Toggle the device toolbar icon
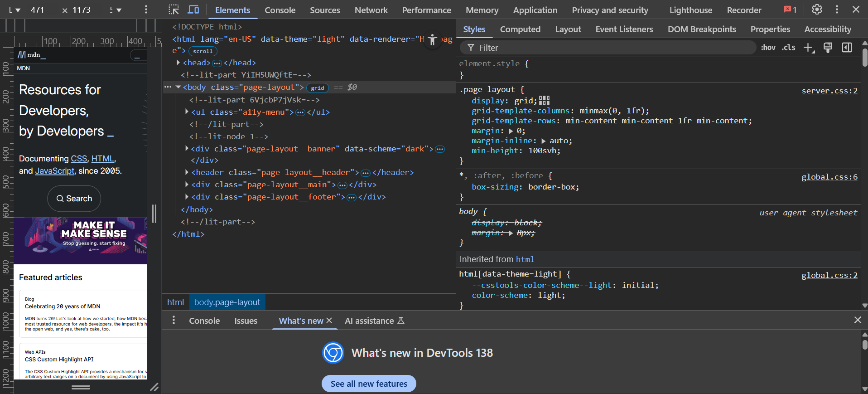The width and height of the screenshot is (868, 394). click(193, 10)
